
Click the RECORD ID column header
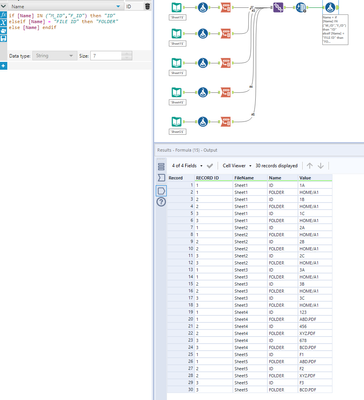click(x=214, y=178)
